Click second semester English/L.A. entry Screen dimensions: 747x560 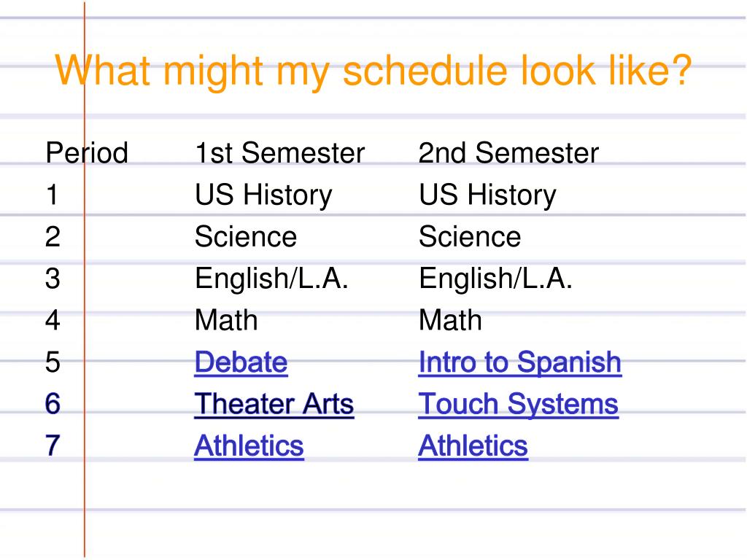pos(495,279)
